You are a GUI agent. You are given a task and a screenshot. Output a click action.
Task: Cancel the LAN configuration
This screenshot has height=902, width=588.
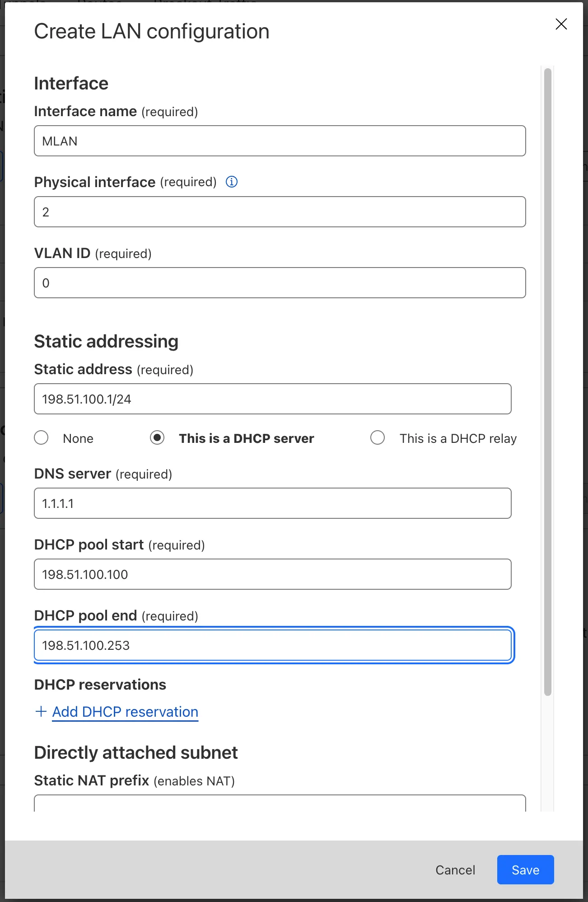(x=455, y=869)
